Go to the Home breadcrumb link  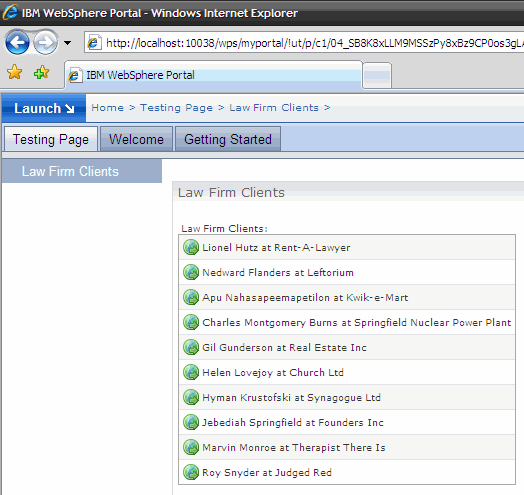coord(107,108)
